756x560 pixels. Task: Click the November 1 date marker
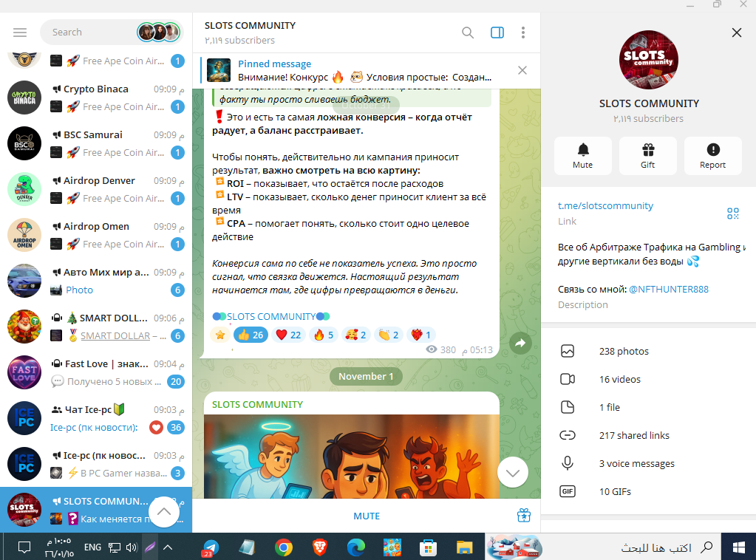366,376
